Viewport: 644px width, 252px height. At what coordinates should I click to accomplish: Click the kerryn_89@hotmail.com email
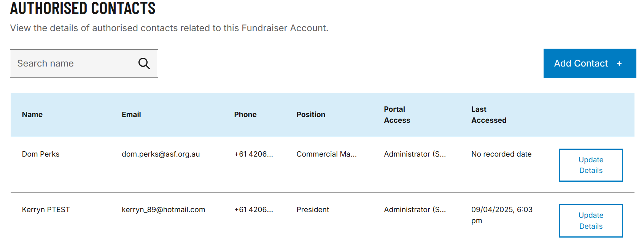[x=163, y=209]
